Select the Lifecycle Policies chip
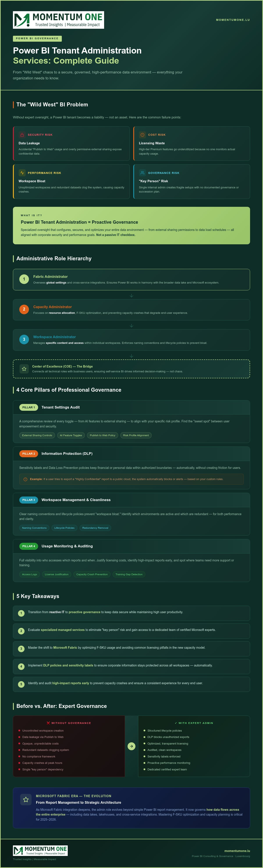Image resolution: width=263 pixels, height=868 pixels. [x=64, y=528]
